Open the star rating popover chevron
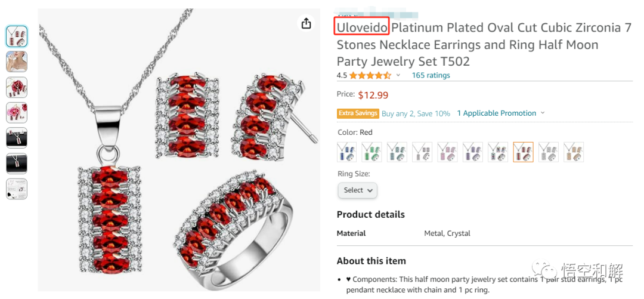 [398, 75]
